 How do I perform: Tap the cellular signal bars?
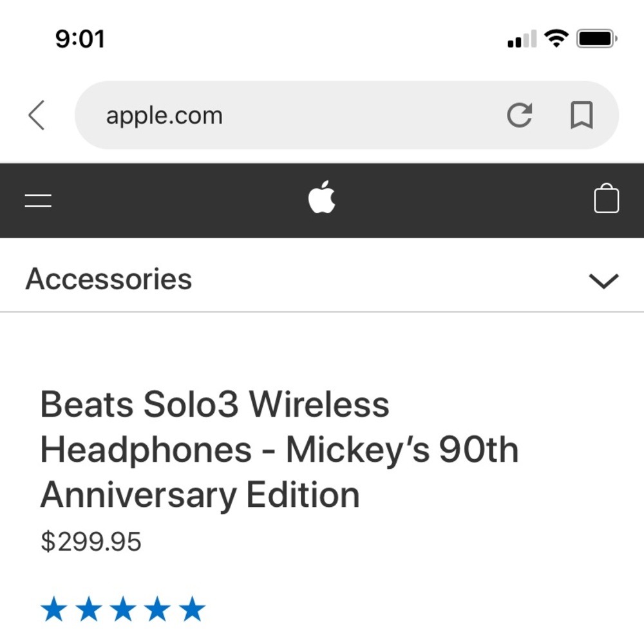pyautogui.click(x=522, y=40)
